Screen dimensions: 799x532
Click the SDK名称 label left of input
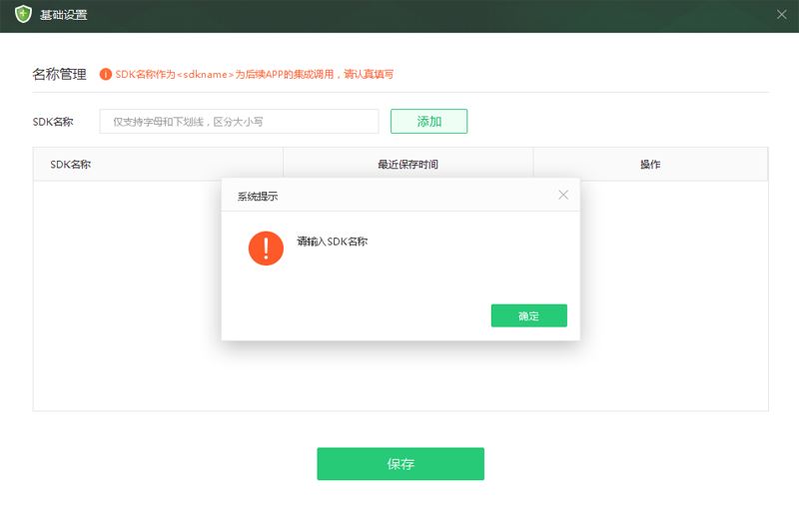coord(53,122)
